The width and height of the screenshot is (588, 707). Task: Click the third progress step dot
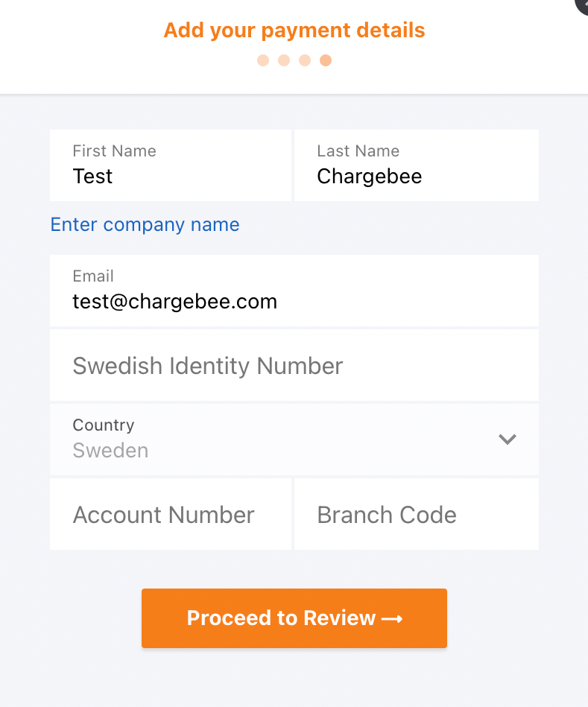pyautogui.click(x=305, y=60)
